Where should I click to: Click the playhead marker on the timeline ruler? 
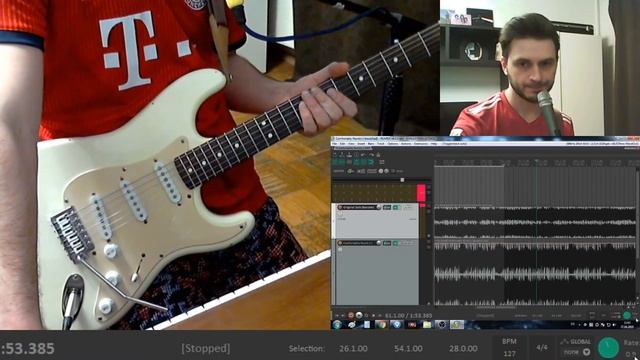click(537, 162)
